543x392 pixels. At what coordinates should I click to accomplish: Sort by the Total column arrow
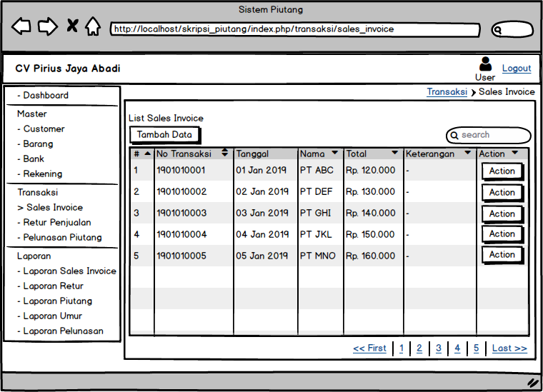tap(394, 153)
